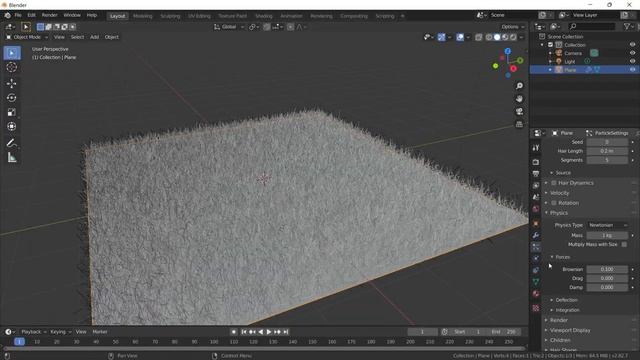This screenshot has width=640, height=360.
Task: Enable Rotation checkbox
Action: (x=554, y=203)
